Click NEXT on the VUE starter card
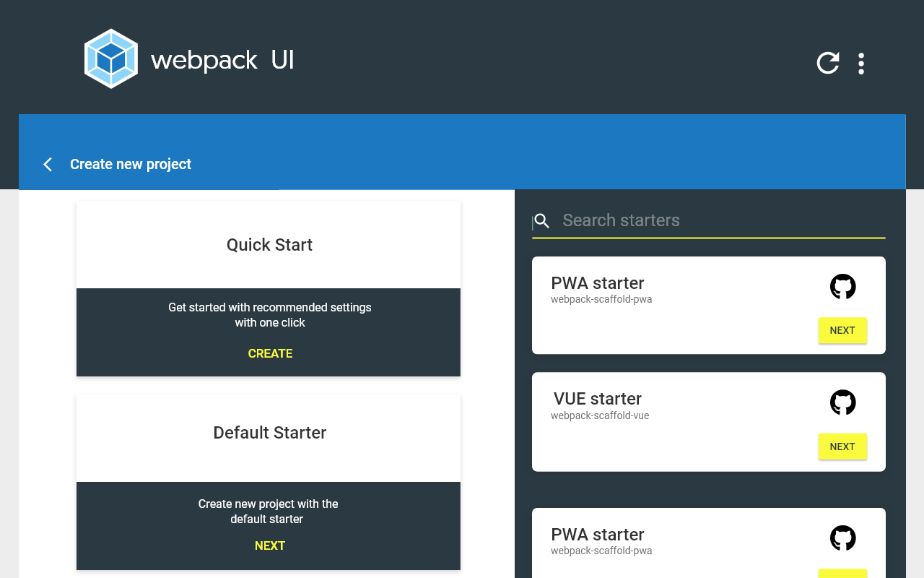 coord(842,447)
